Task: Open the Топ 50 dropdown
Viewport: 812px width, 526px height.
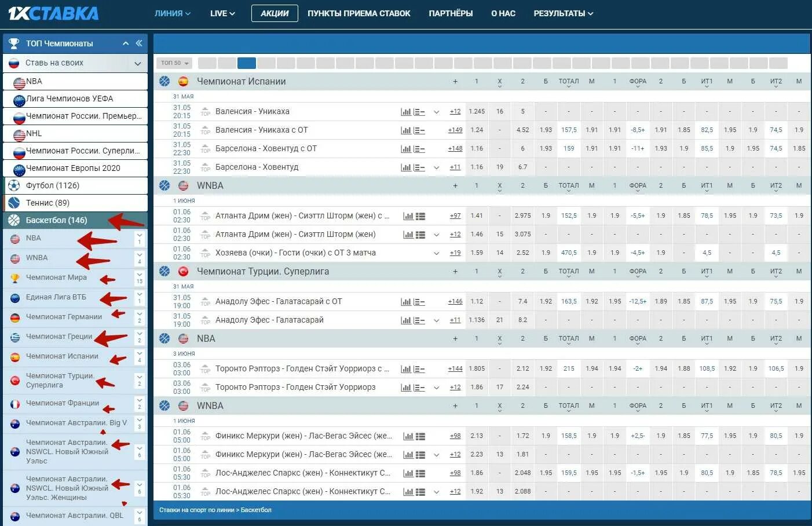Action: [x=174, y=63]
